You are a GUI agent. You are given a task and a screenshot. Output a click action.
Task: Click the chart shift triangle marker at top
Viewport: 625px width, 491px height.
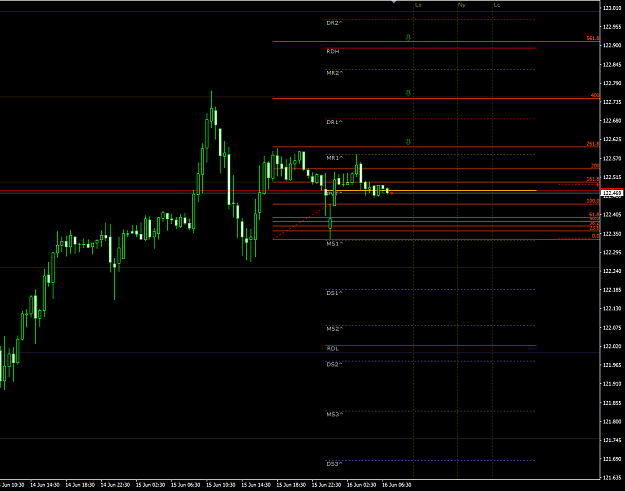(394, 2)
